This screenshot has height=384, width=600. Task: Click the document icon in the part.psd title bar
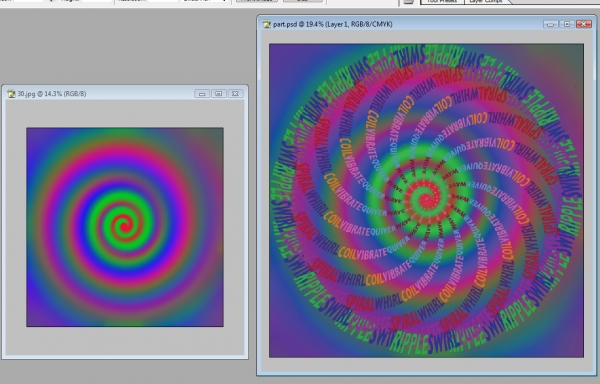tap(267, 24)
